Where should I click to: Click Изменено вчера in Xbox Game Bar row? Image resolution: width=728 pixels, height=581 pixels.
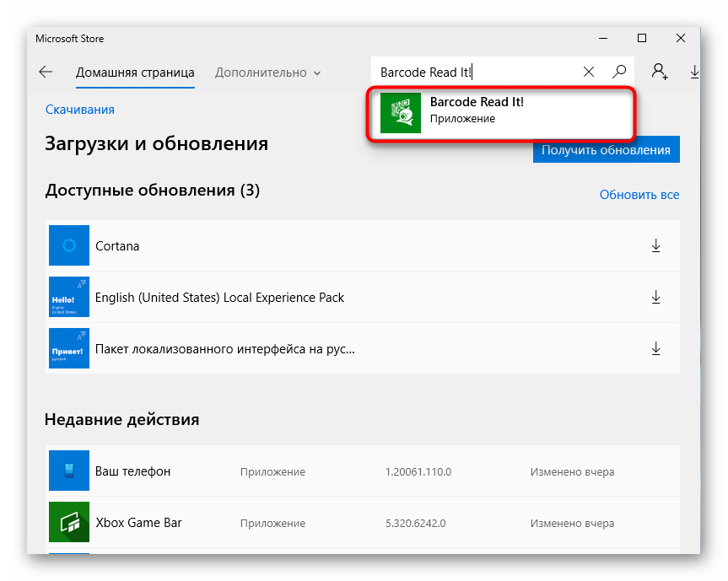(x=573, y=524)
